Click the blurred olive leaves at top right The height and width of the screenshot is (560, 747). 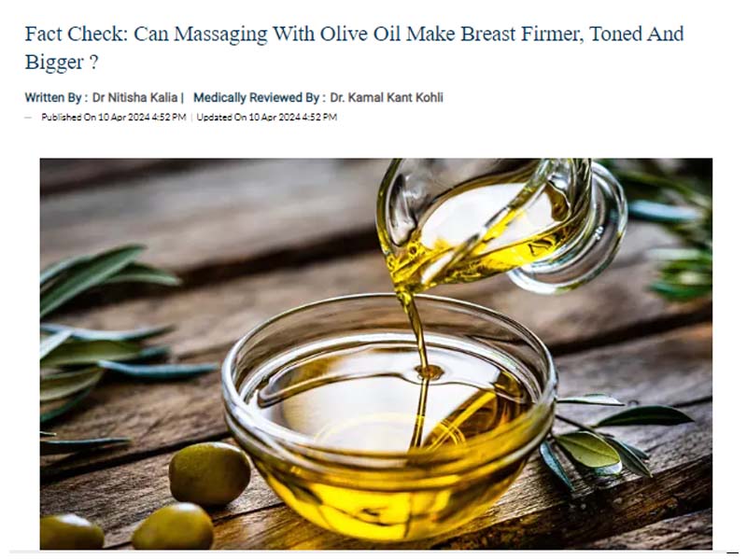click(x=671, y=229)
